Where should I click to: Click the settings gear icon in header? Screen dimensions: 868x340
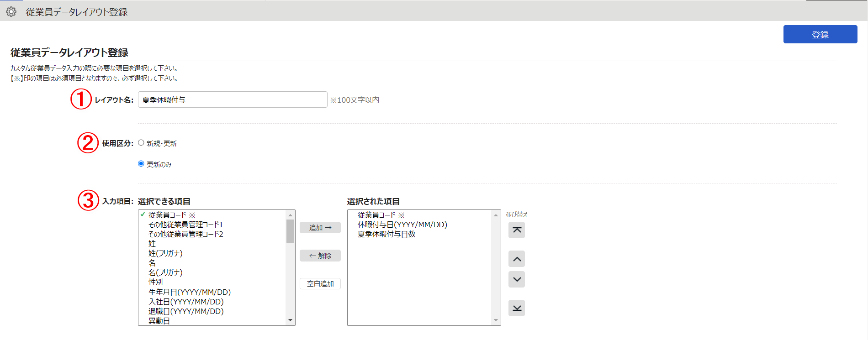[11, 12]
